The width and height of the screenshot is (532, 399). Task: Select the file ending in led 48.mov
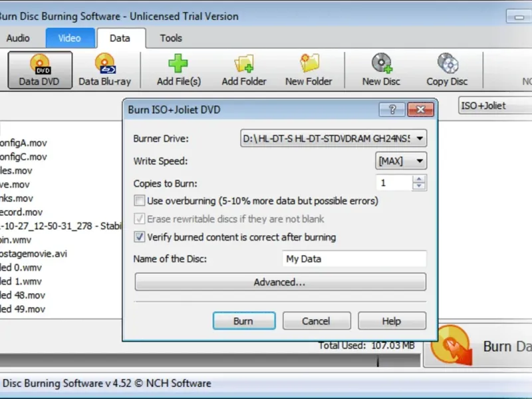pyautogui.click(x=23, y=295)
